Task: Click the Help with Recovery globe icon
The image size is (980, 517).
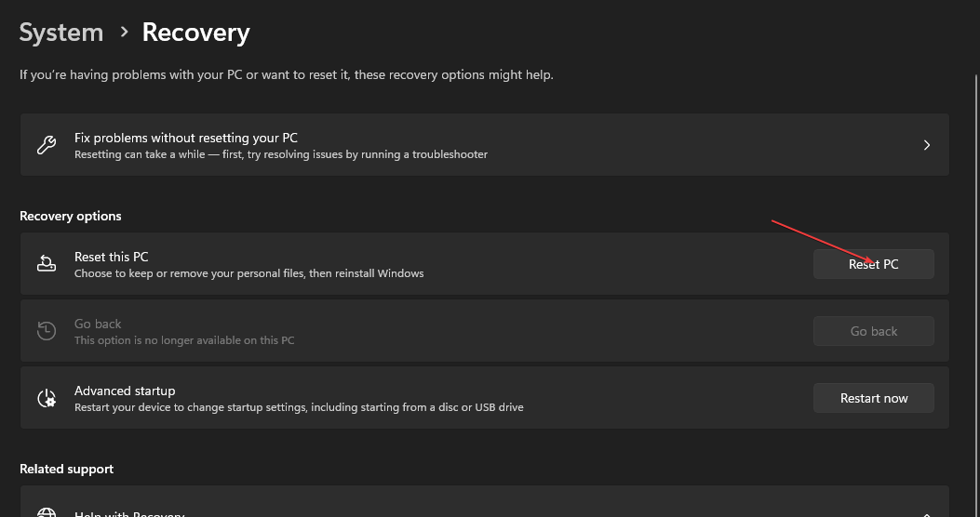Action: (x=47, y=512)
